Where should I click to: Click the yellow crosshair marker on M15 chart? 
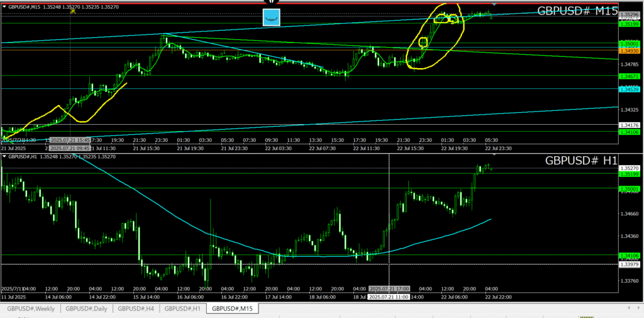74,10
